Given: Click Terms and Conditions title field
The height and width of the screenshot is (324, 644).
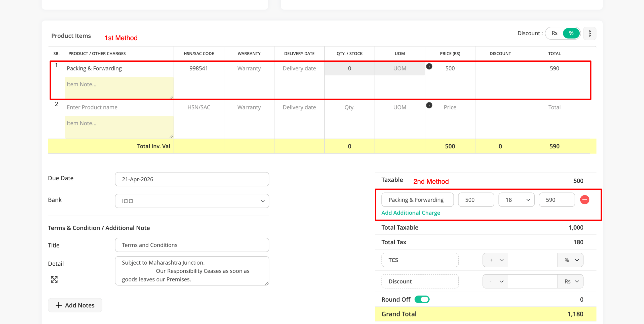Looking at the screenshot, I should pos(192,245).
